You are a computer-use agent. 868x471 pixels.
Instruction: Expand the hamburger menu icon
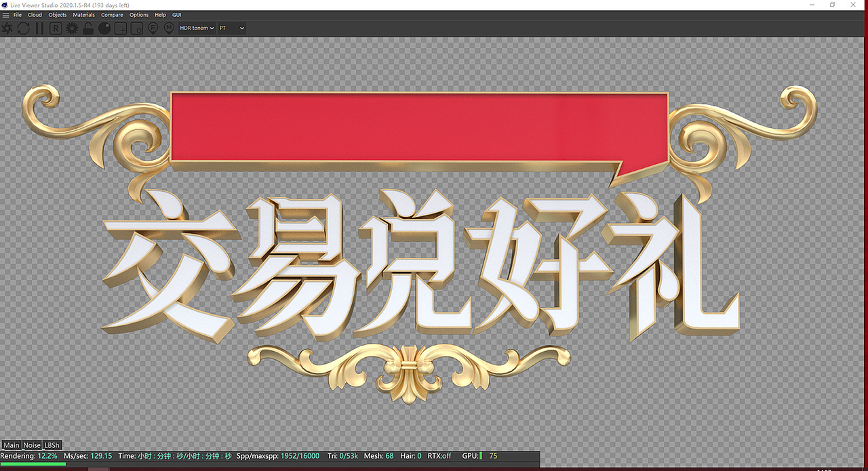point(5,14)
